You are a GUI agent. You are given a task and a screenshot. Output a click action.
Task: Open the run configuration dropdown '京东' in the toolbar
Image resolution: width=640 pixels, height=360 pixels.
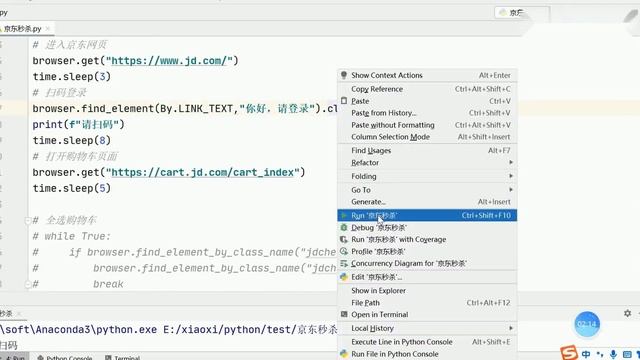[x=522, y=13]
